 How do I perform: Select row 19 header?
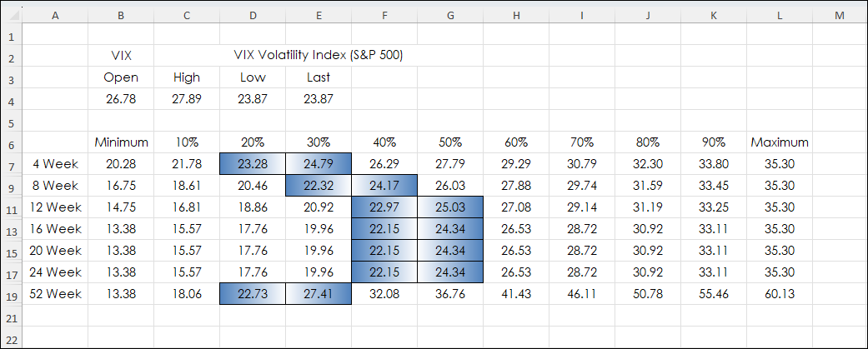[x=13, y=294]
